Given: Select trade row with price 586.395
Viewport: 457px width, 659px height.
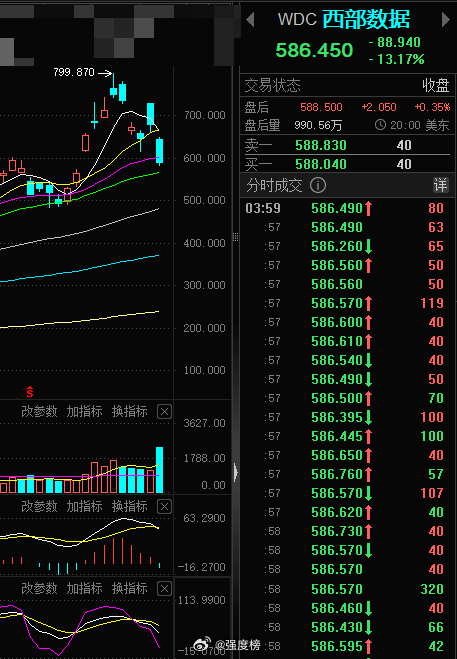Looking at the screenshot, I should click(x=347, y=417).
